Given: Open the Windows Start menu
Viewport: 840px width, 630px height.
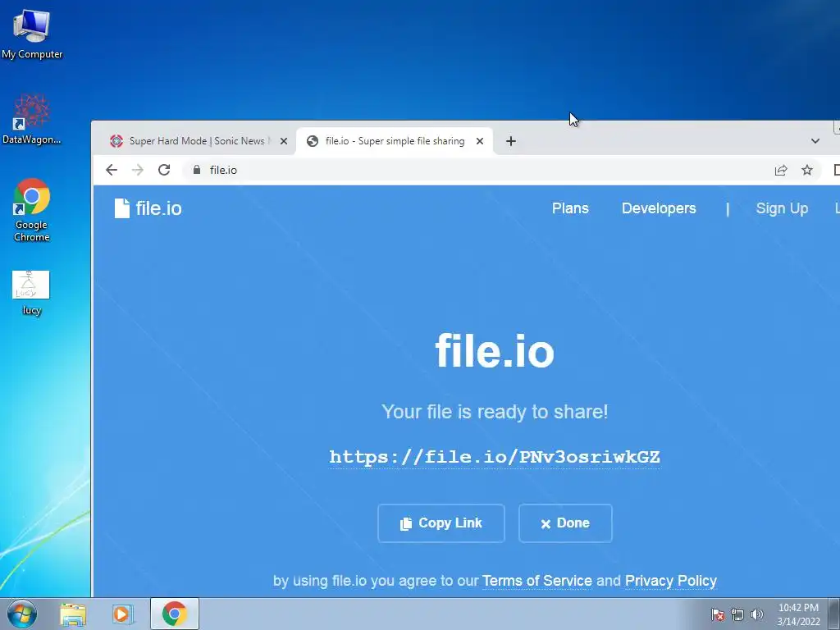Looking at the screenshot, I should pos(22,614).
